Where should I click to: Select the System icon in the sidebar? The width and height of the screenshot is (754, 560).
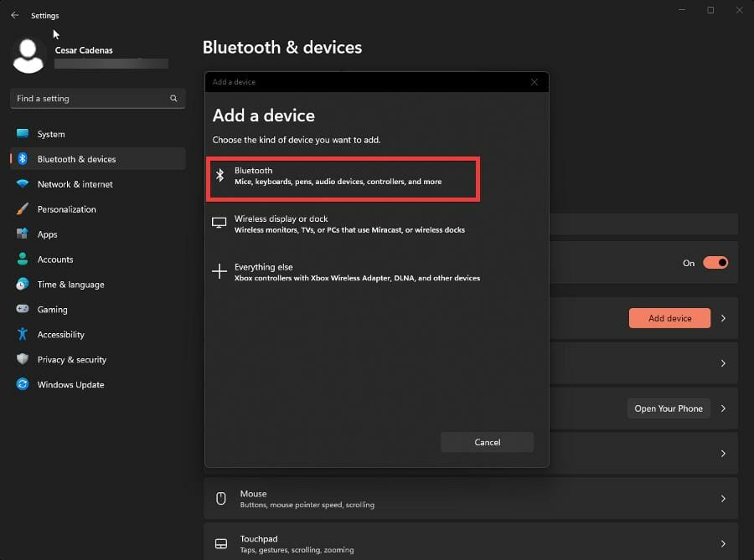click(22, 134)
